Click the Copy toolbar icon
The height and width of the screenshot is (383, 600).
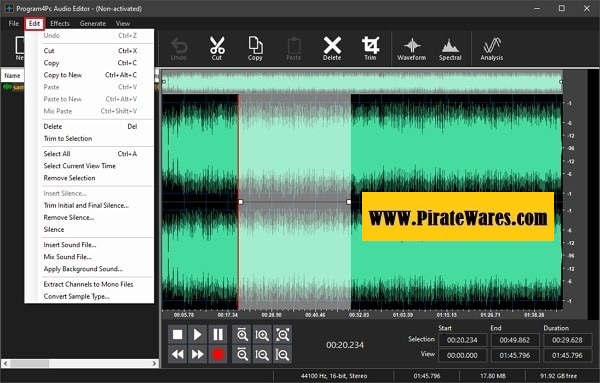coord(255,48)
